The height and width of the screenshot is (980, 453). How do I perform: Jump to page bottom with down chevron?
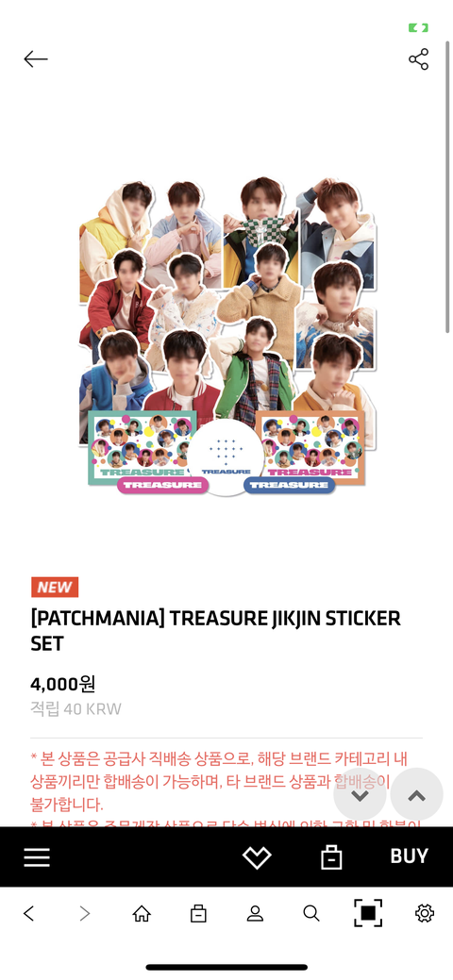(x=360, y=794)
